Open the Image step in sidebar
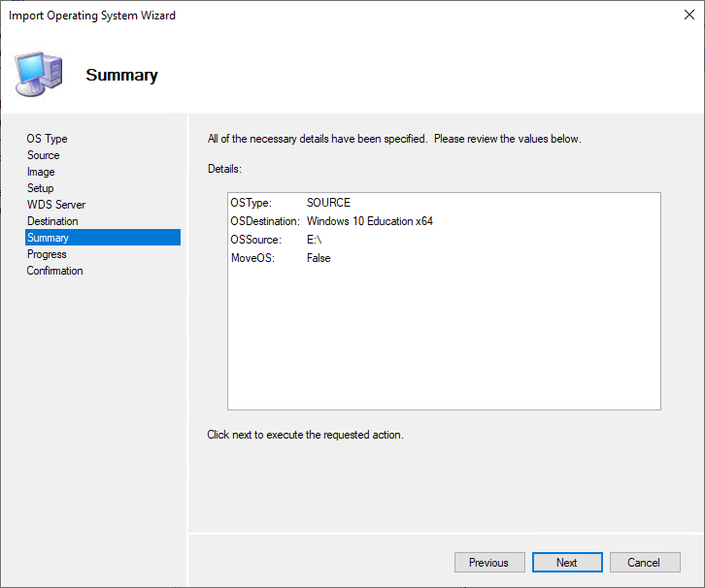The image size is (705, 588). (41, 172)
